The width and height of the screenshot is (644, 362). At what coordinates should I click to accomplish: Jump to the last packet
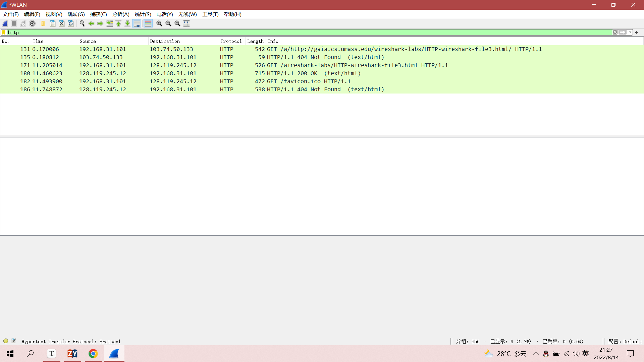coord(127,23)
